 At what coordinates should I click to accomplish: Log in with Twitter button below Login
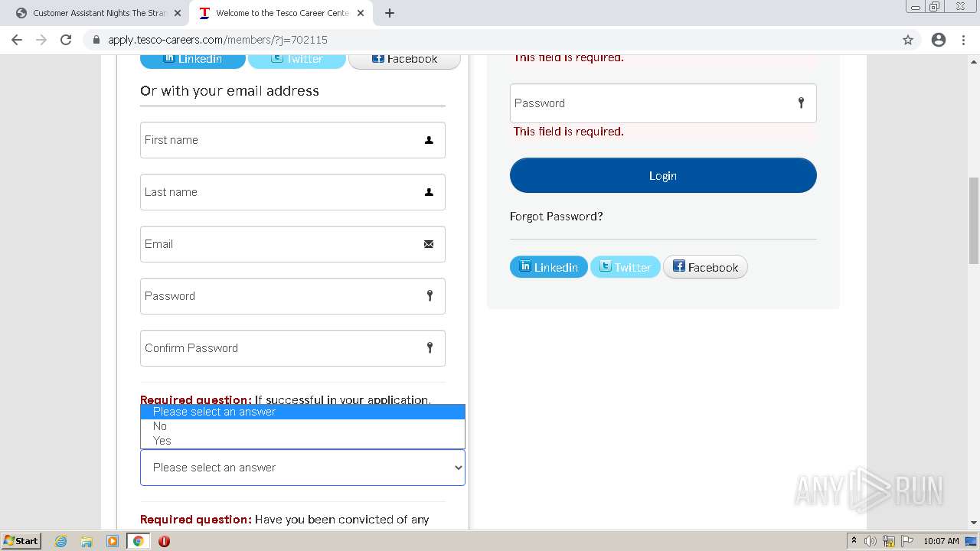pos(626,267)
